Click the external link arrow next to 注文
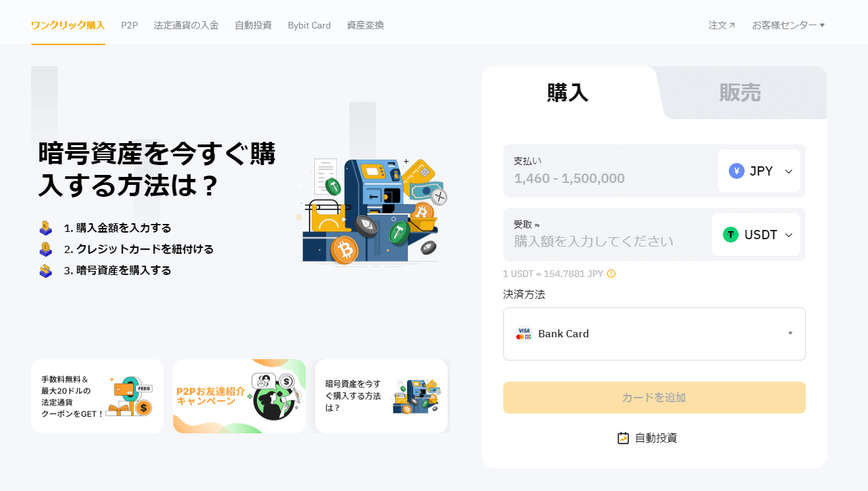The width and height of the screenshot is (868, 491). 732,25
